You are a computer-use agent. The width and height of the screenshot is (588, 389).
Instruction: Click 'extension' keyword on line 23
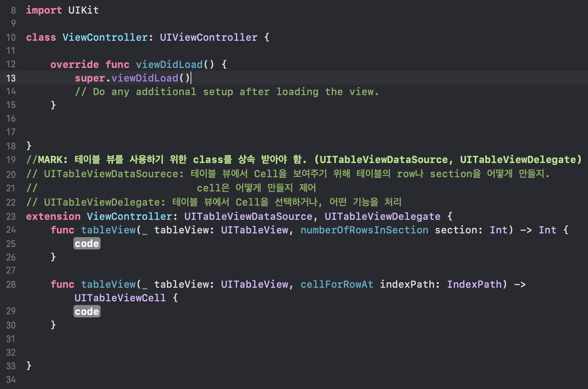coord(53,216)
